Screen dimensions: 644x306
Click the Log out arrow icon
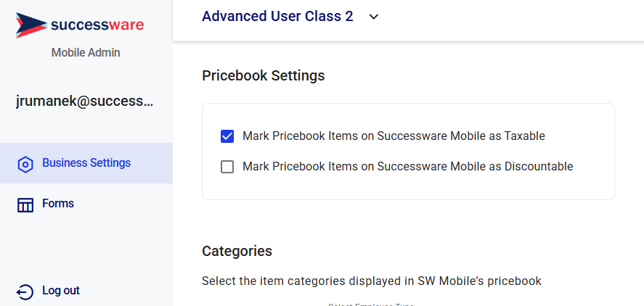[x=25, y=292]
